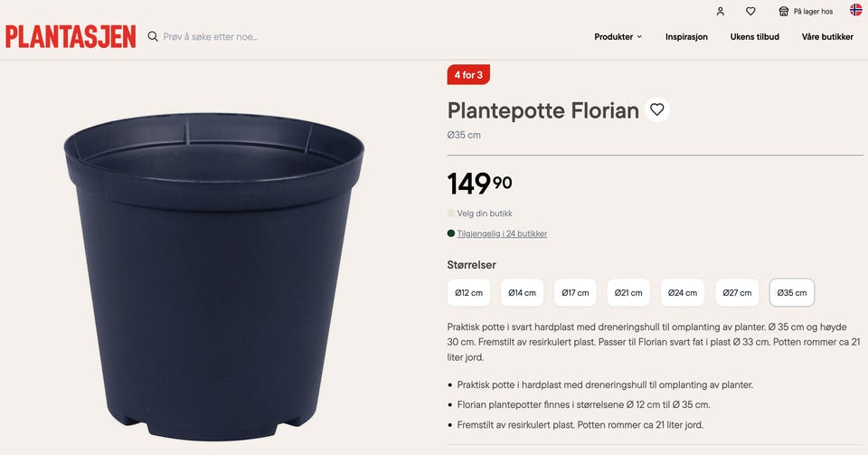Screen dimensions: 868x455
Task: Go to Plantasjen home via logo
Action: (71, 36)
